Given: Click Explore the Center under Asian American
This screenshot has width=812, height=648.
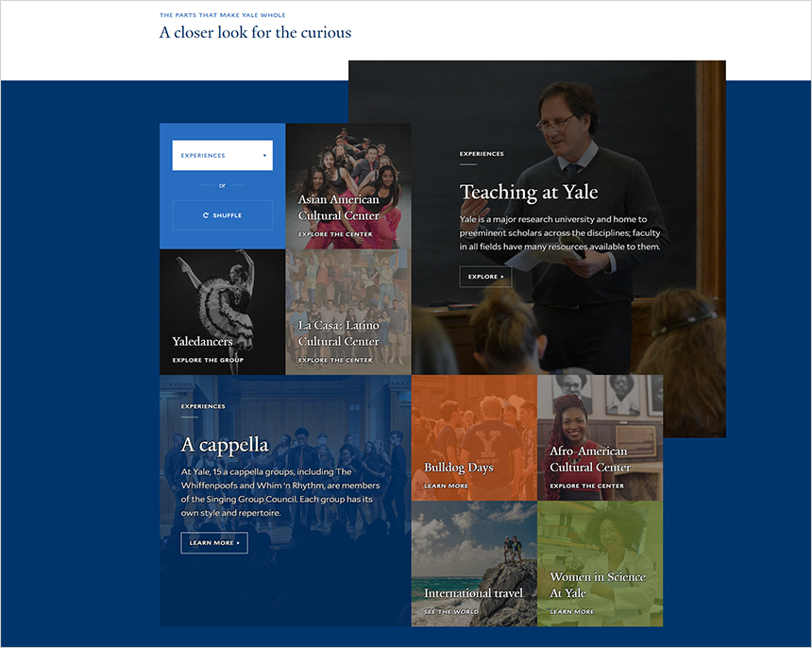Looking at the screenshot, I should 335,234.
